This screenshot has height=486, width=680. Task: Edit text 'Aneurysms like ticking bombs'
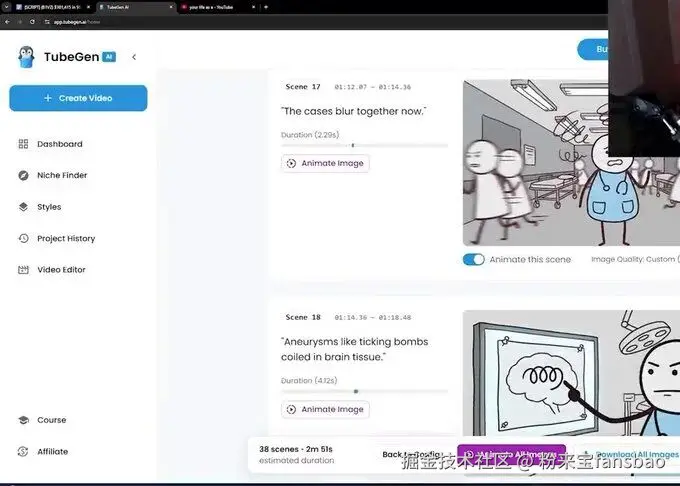pyautogui.click(x=355, y=342)
